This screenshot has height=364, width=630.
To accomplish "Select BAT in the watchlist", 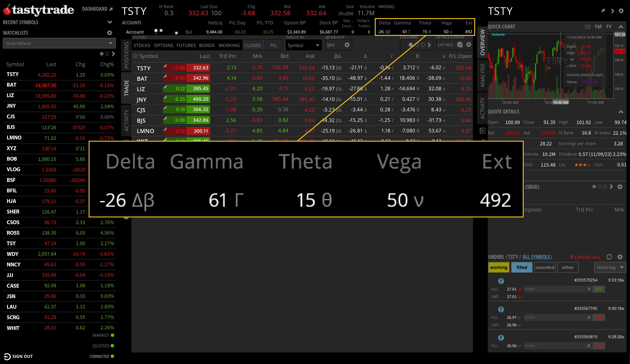I will click(x=11, y=85).
